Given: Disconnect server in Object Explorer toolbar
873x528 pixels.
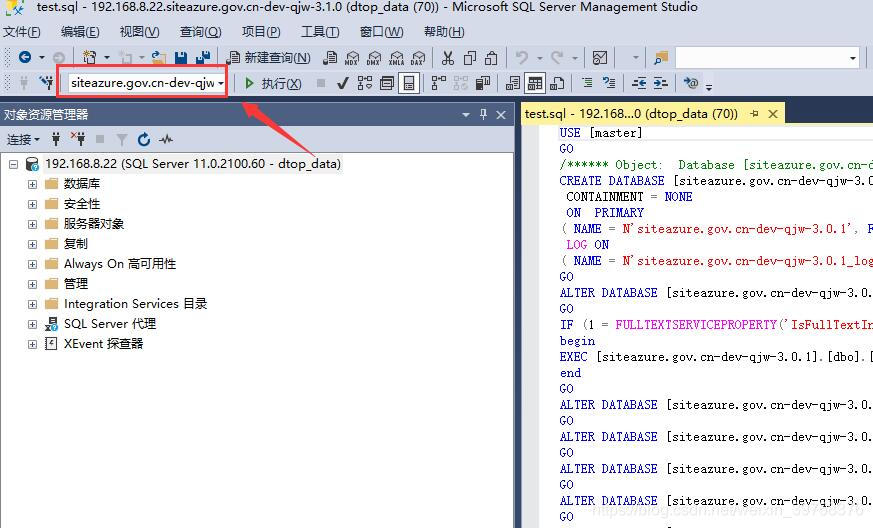Looking at the screenshot, I should [x=78, y=139].
